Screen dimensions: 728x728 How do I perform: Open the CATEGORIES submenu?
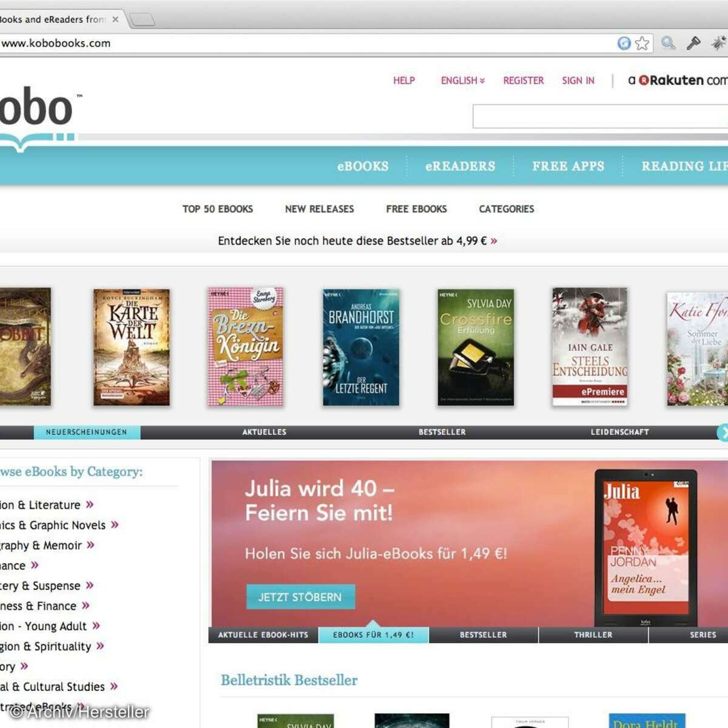click(x=507, y=209)
